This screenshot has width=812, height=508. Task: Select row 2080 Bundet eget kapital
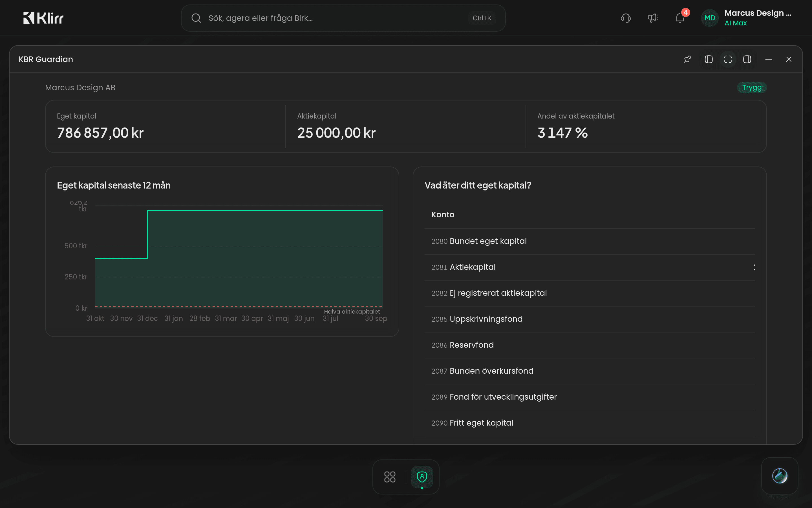590,241
